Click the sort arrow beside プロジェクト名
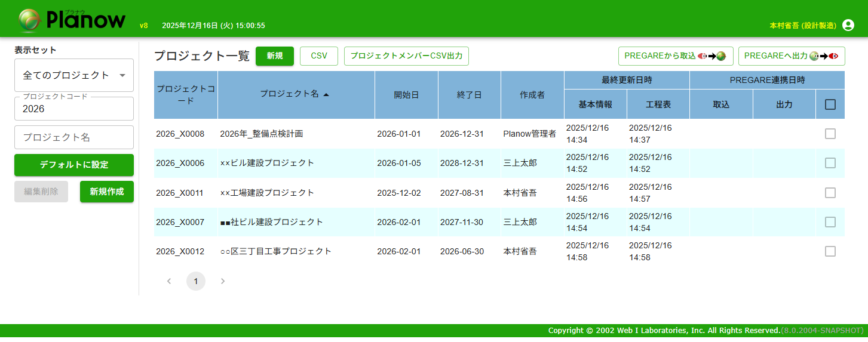868x342 pixels. point(326,95)
